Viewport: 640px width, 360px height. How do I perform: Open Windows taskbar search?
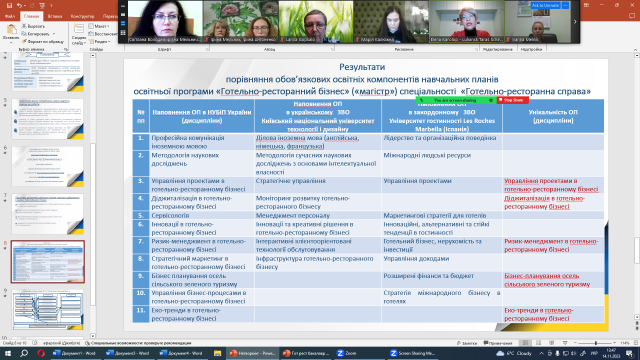(24, 353)
